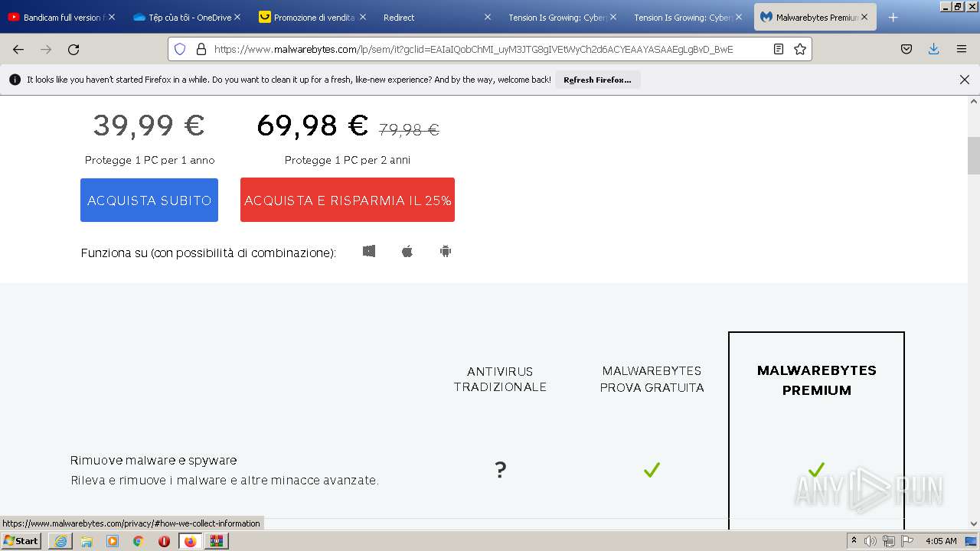Click ACQUISTA SUBITO button
The width and height of the screenshot is (980, 551).
click(149, 201)
